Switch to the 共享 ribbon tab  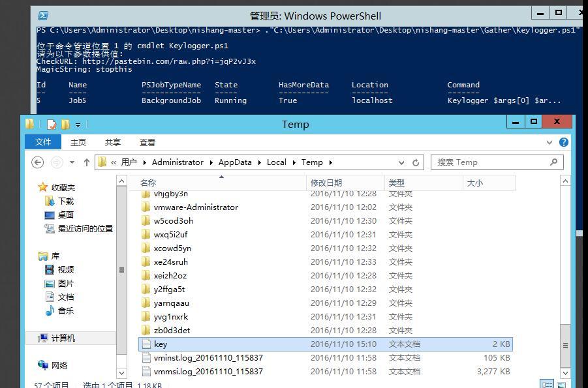point(112,142)
